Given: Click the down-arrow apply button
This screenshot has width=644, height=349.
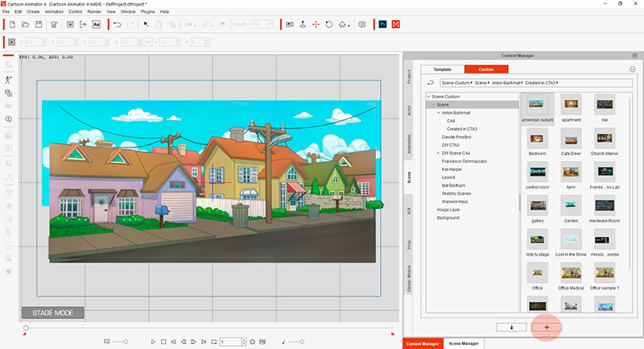Looking at the screenshot, I should coord(511,327).
